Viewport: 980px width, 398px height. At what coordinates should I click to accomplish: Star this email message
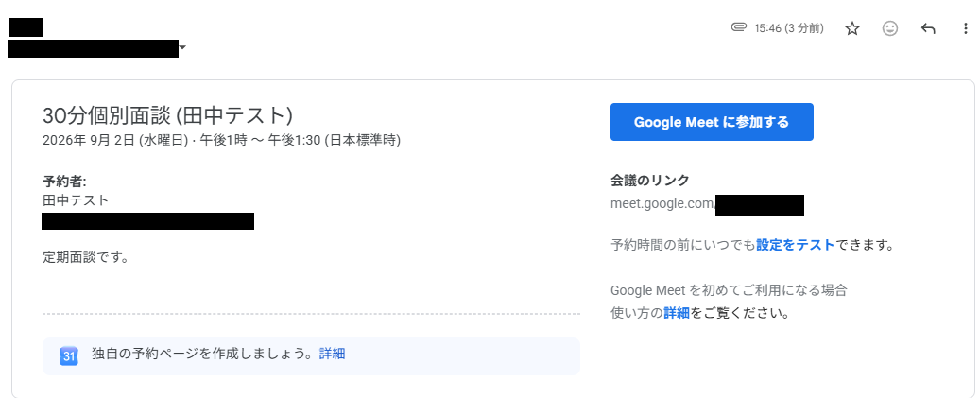[851, 28]
